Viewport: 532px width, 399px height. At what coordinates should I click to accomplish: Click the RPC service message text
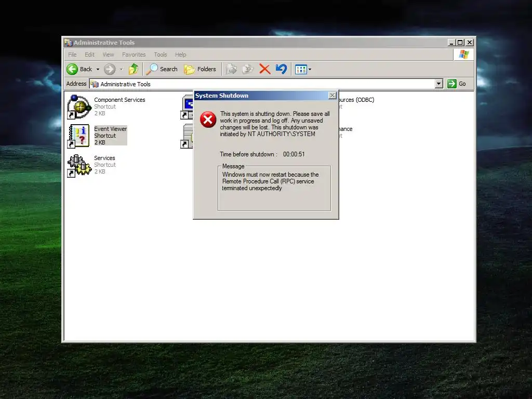[x=270, y=181]
